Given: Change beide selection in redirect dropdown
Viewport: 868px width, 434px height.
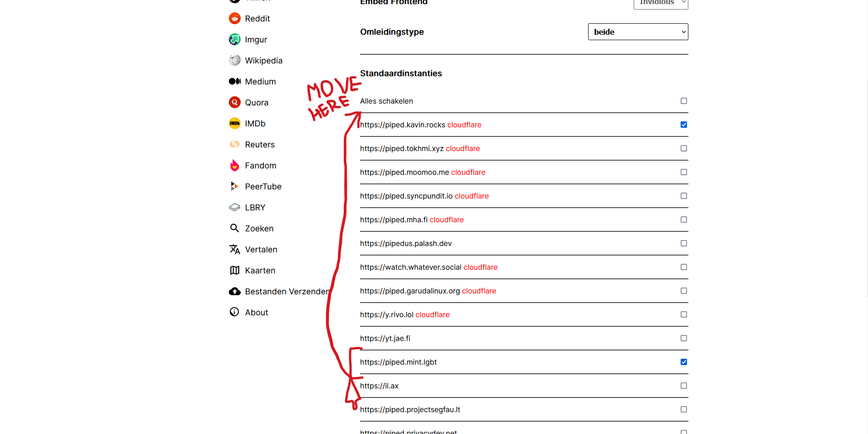Looking at the screenshot, I should 638,31.
